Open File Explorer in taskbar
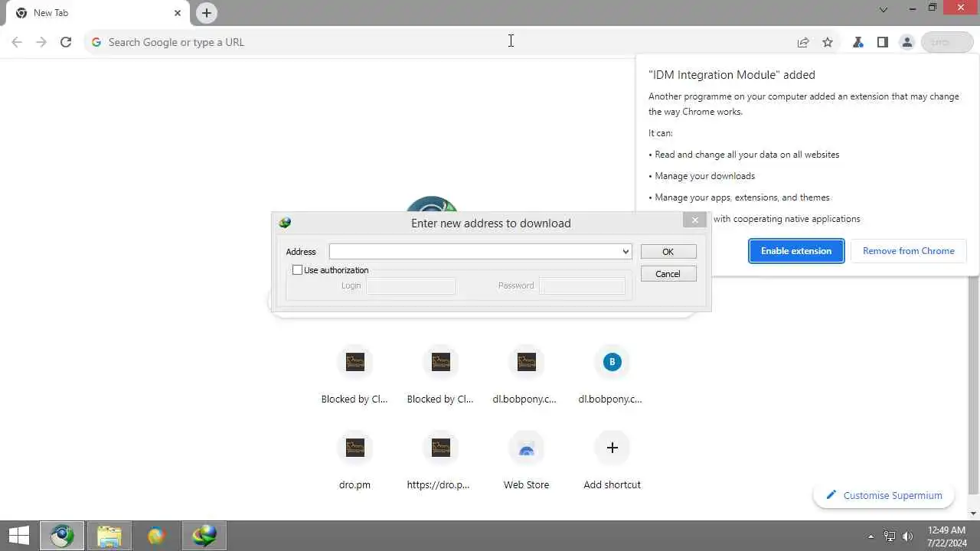 click(x=109, y=536)
